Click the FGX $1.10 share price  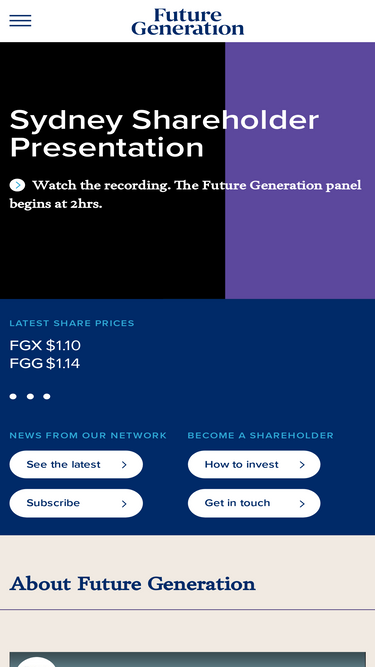click(45, 345)
